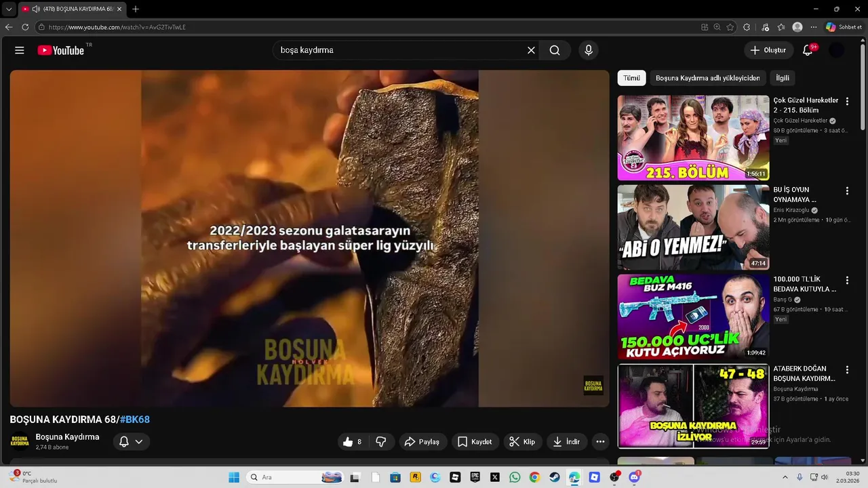Open Sohbet et Copilot chat button
The height and width of the screenshot is (488, 868).
click(844, 27)
